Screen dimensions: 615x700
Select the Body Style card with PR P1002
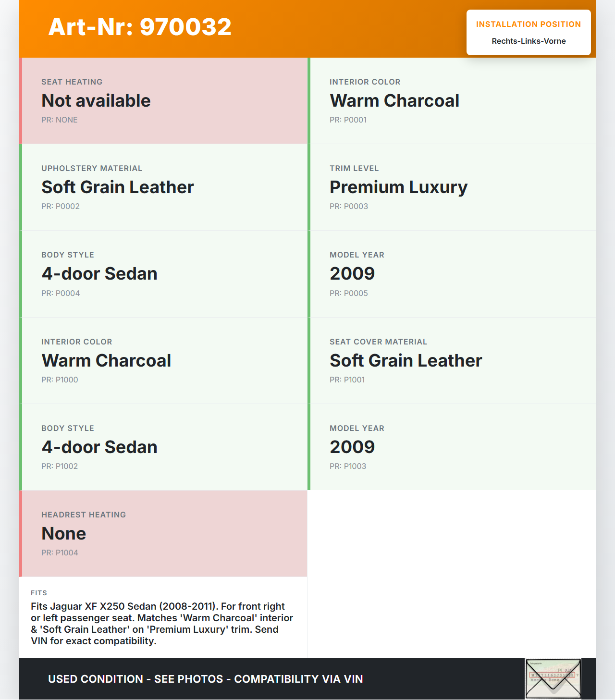pos(164,447)
